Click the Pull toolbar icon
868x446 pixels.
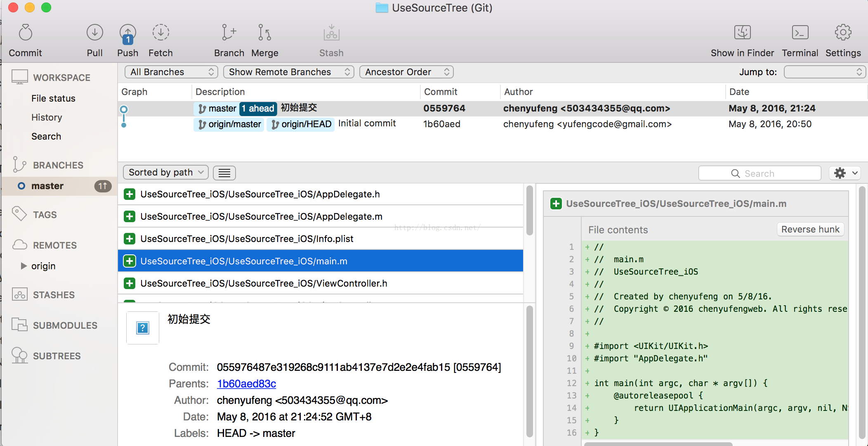pos(94,33)
